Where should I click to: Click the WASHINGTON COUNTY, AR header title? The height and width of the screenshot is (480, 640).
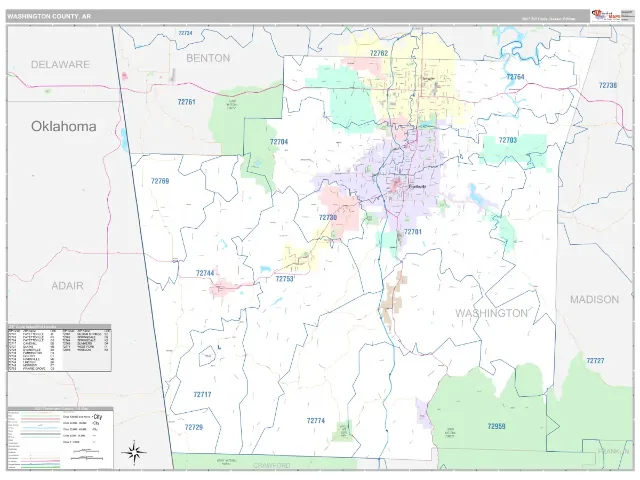coord(49,16)
